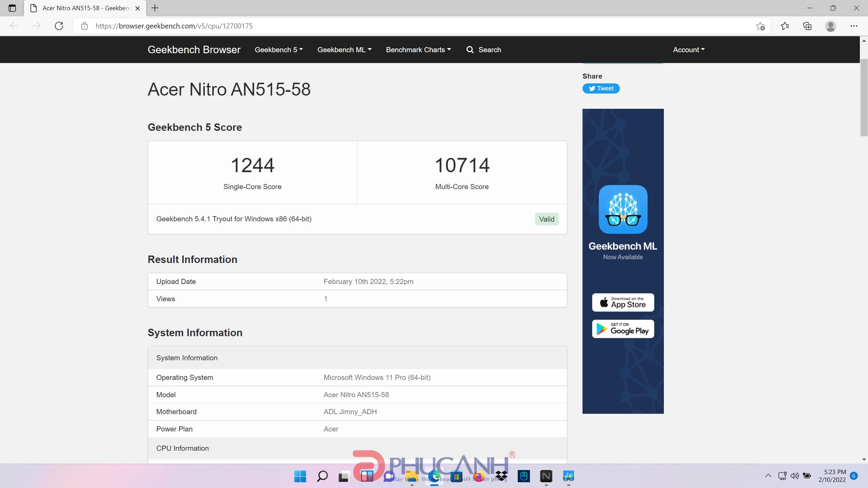This screenshot has height=488, width=868.
Task: Open the Favorites list icon
Action: tap(785, 26)
